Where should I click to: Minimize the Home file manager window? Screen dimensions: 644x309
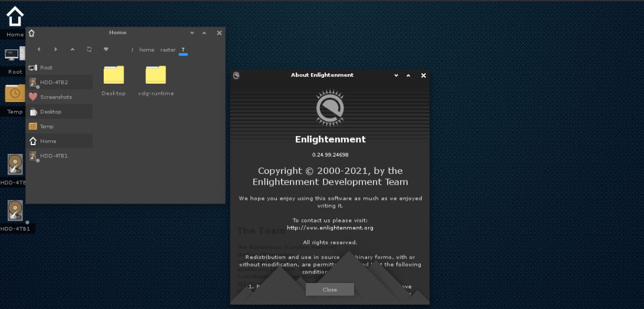pyautogui.click(x=192, y=33)
